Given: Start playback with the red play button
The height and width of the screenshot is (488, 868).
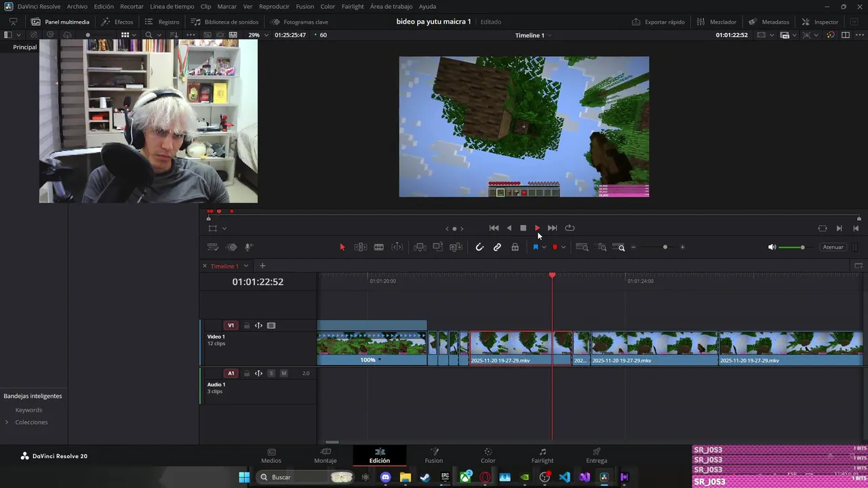Looking at the screenshot, I should coord(537,228).
